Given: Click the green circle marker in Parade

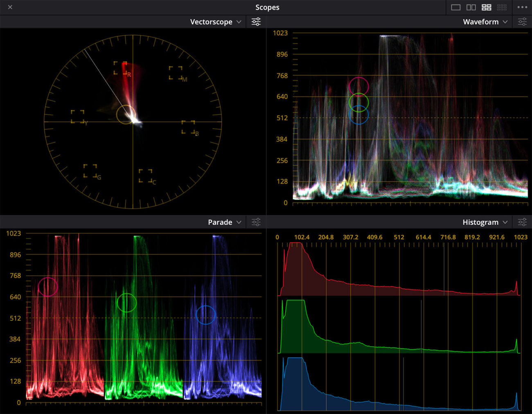Looking at the screenshot, I should point(126,303).
